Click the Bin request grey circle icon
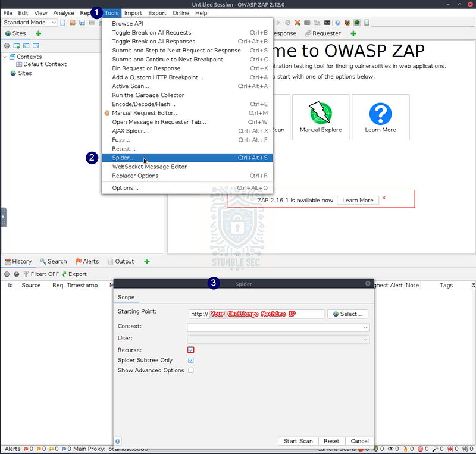 (x=288, y=23)
